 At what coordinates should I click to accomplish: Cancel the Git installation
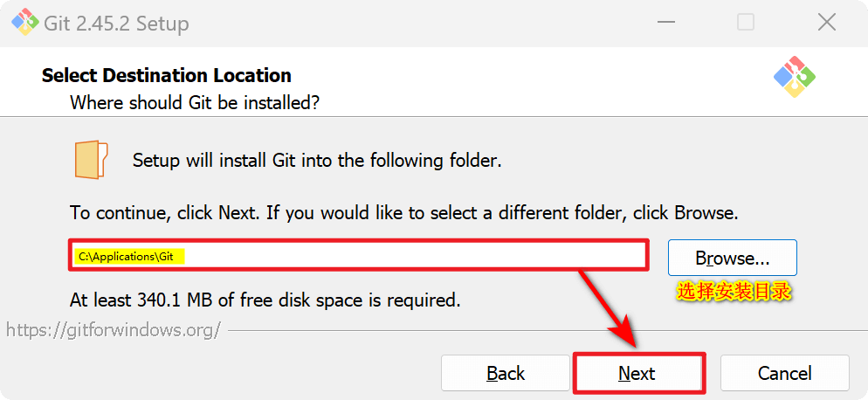click(784, 373)
